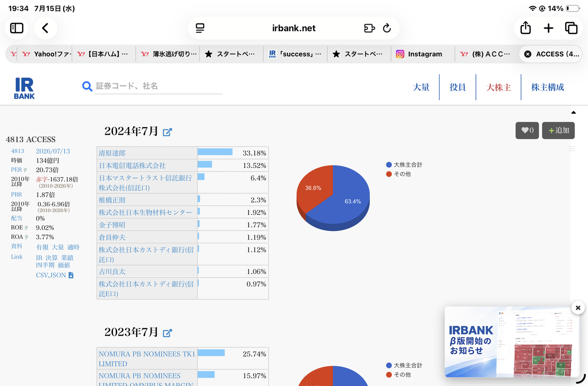Image resolution: width=588 pixels, height=386 pixels.
Task: Open the share sheet icon
Action: [x=526, y=28]
